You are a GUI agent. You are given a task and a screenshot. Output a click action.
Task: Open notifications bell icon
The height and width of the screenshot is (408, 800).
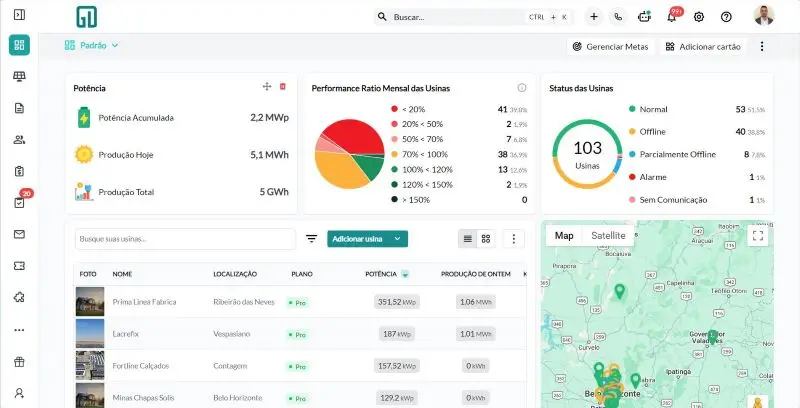[671, 17]
